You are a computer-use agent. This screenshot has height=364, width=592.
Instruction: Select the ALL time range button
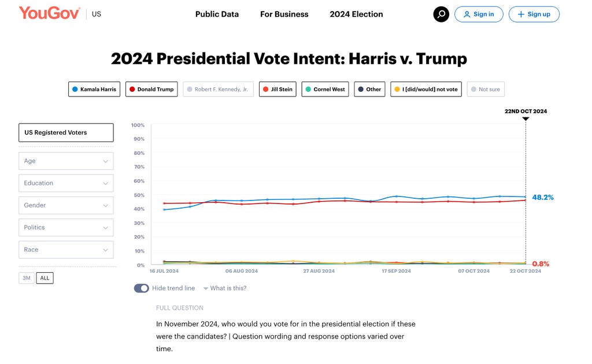(45, 278)
